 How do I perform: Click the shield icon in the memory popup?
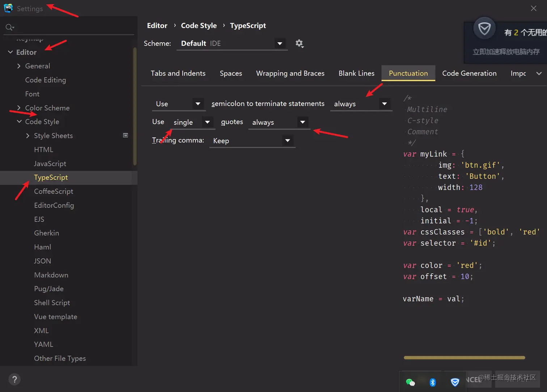(x=484, y=29)
